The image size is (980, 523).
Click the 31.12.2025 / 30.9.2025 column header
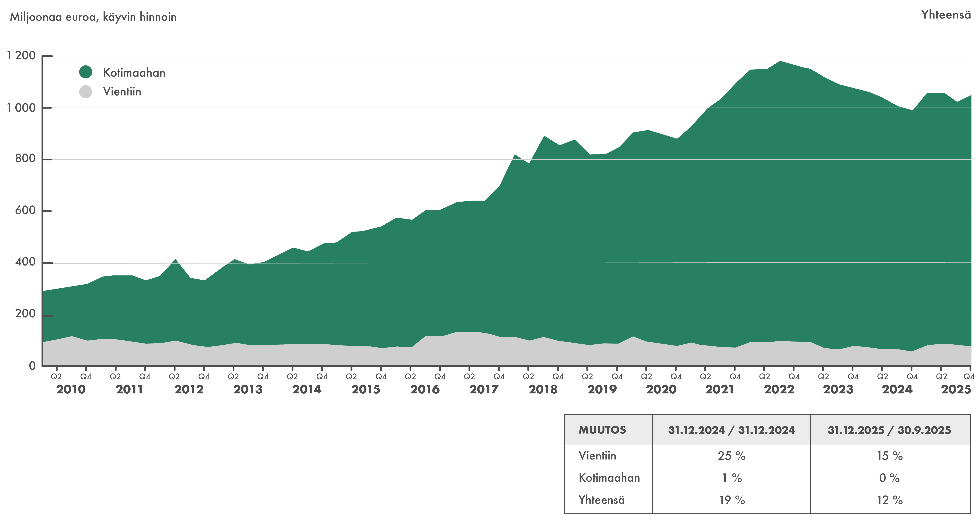point(889,430)
